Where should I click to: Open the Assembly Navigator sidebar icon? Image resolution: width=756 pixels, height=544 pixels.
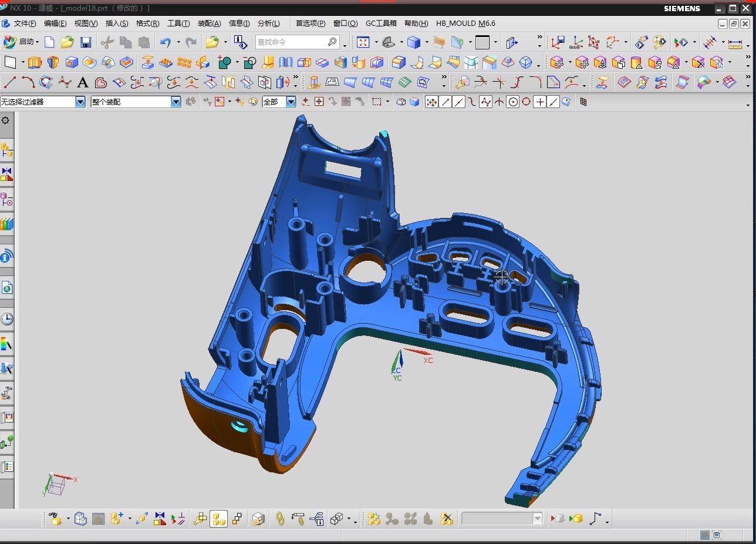[6, 151]
